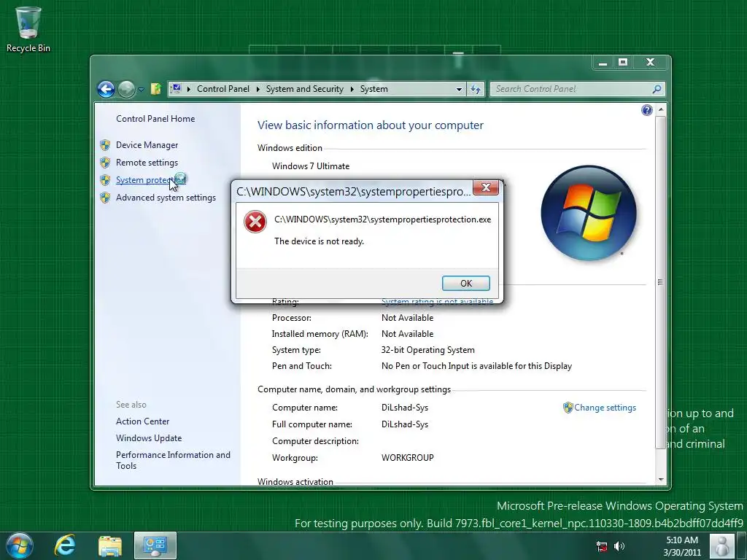
Task: Click the WORKGROUP value
Action: [x=407, y=458]
